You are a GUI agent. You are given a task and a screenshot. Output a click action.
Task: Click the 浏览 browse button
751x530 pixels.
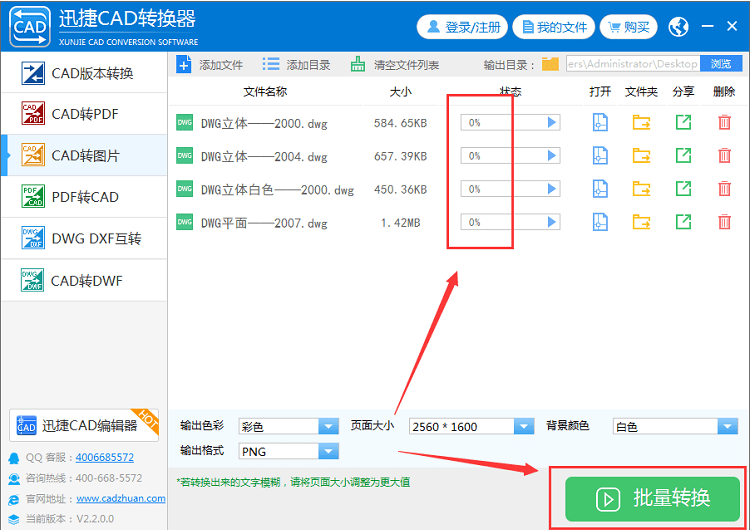pos(721,64)
